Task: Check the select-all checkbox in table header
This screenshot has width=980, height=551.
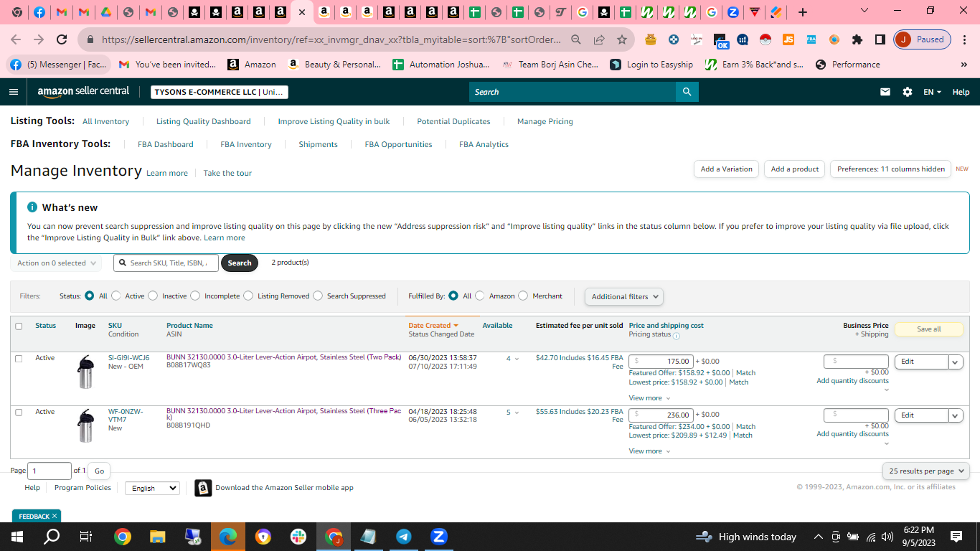Action: (19, 326)
